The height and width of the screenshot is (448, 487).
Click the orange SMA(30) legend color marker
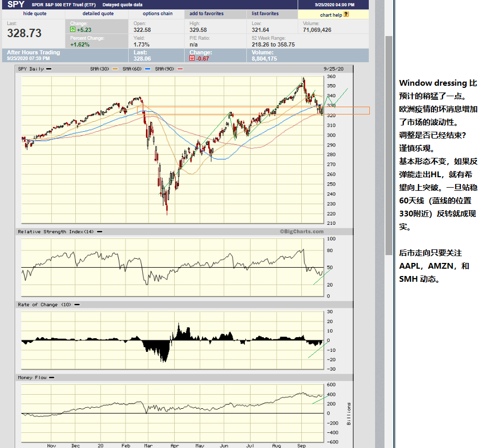[x=115, y=69]
